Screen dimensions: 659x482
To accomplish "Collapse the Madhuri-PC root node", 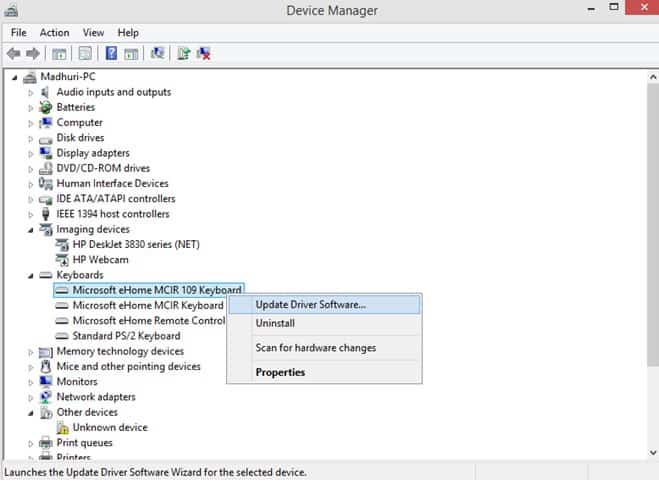I will coord(15,78).
